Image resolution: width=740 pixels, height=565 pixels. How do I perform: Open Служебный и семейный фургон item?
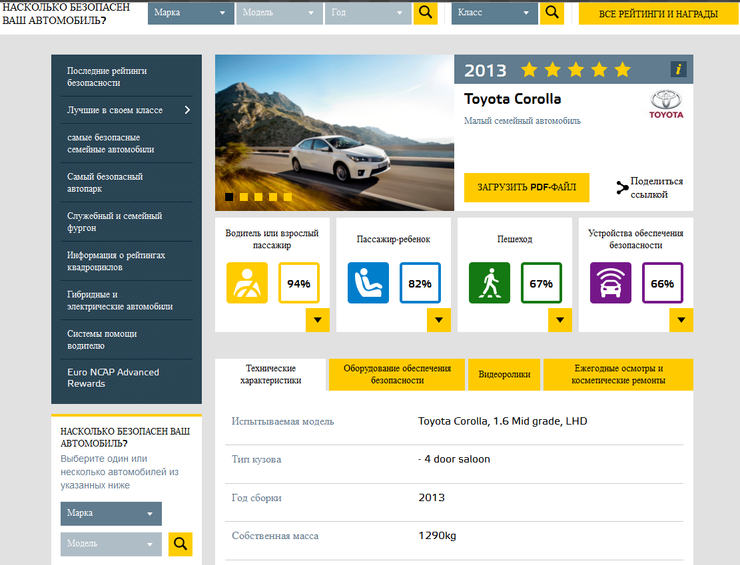(x=114, y=221)
